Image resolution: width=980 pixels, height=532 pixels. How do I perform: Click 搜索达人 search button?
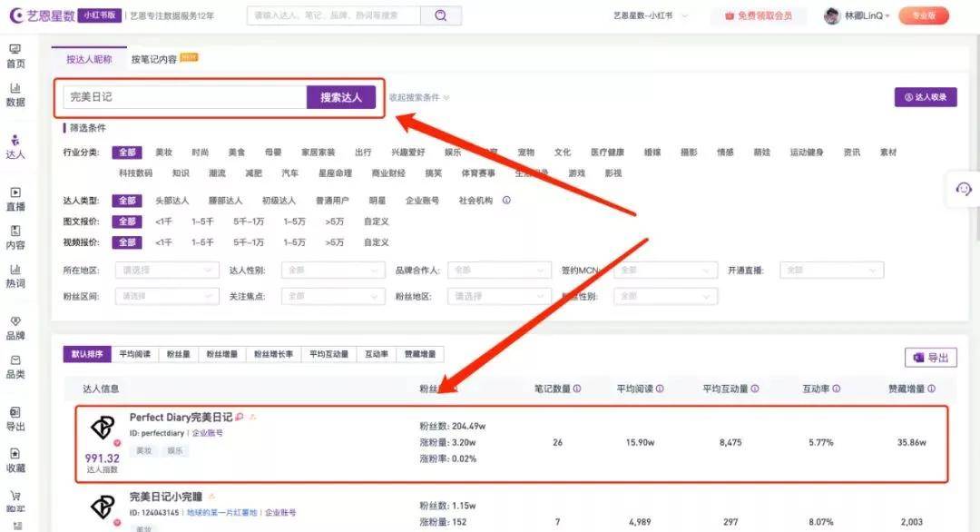pyautogui.click(x=340, y=97)
